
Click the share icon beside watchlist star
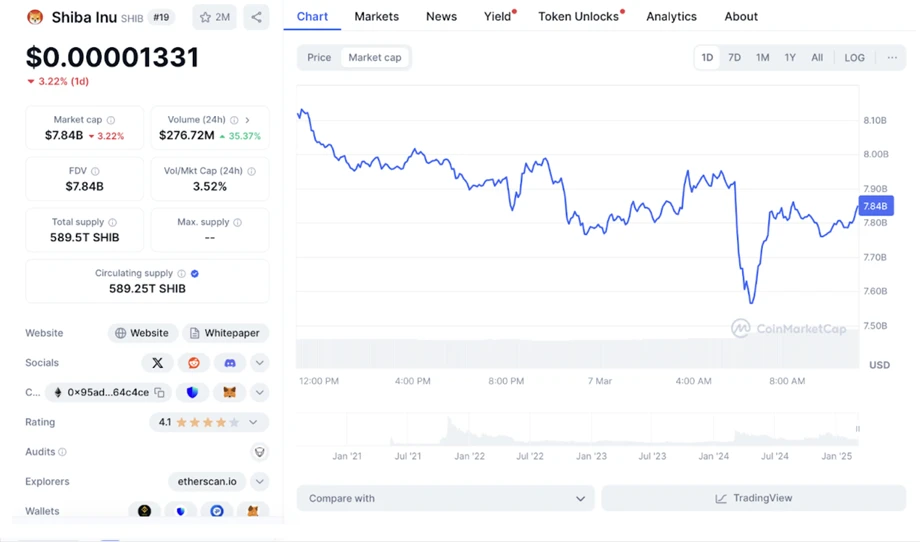(256, 17)
